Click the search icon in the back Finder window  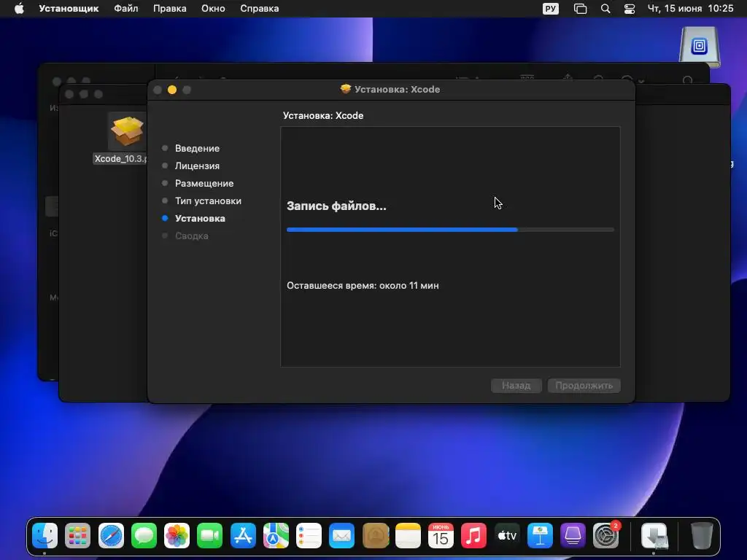pyautogui.click(x=687, y=80)
